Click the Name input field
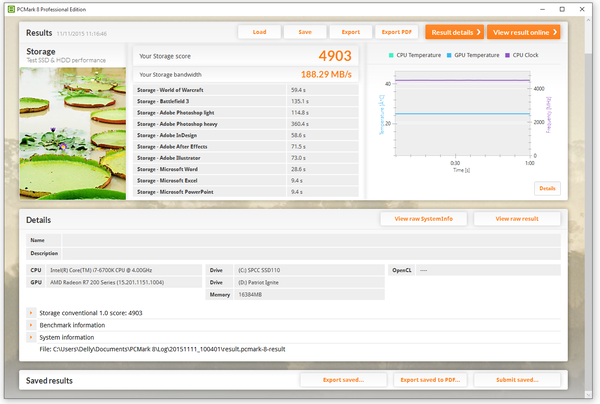Viewport: 600px width, 404px height. point(311,240)
